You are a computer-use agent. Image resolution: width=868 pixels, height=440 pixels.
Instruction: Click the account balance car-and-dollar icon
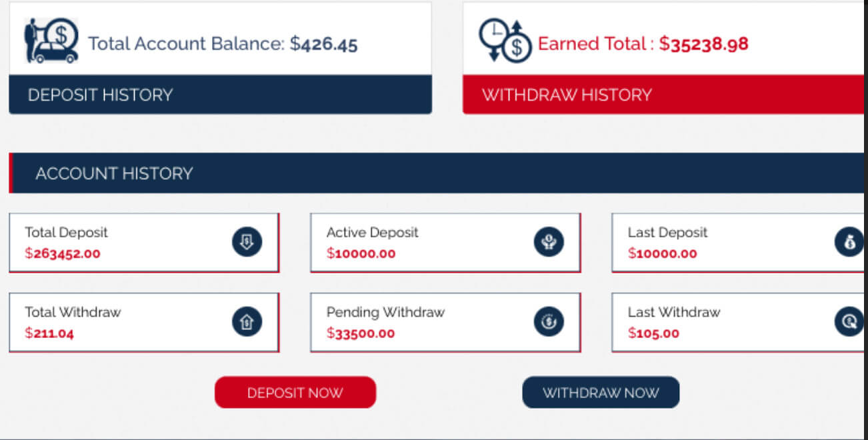(51, 41)
